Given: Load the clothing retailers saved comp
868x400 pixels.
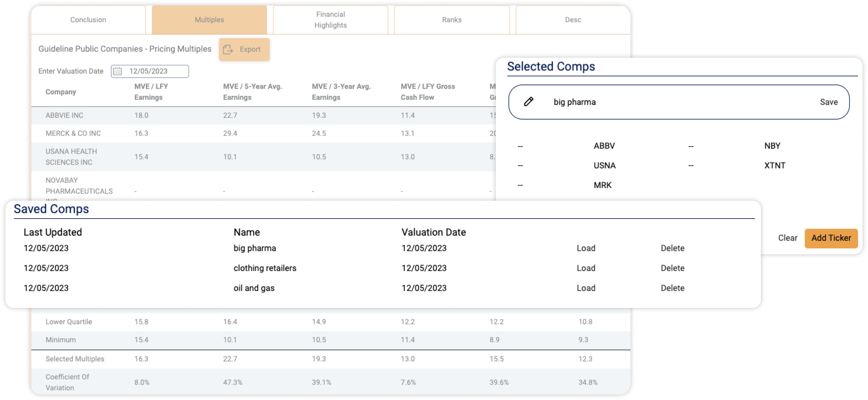Looking at the screenshot, I should [x=586, y=268].
